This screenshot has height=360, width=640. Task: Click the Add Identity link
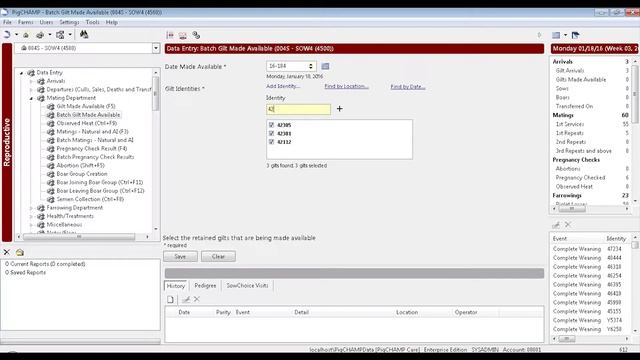pos(283,87)
